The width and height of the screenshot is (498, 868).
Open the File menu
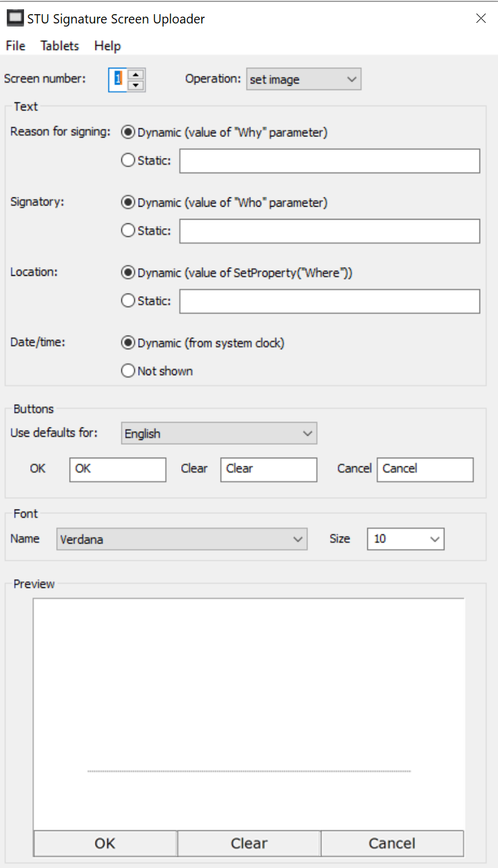point(15,46)
